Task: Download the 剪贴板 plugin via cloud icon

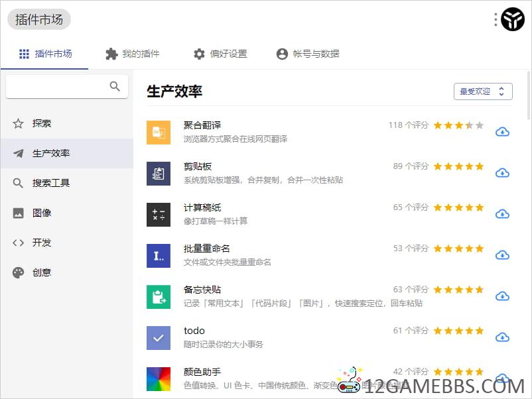Action: (x=502, y=173)
